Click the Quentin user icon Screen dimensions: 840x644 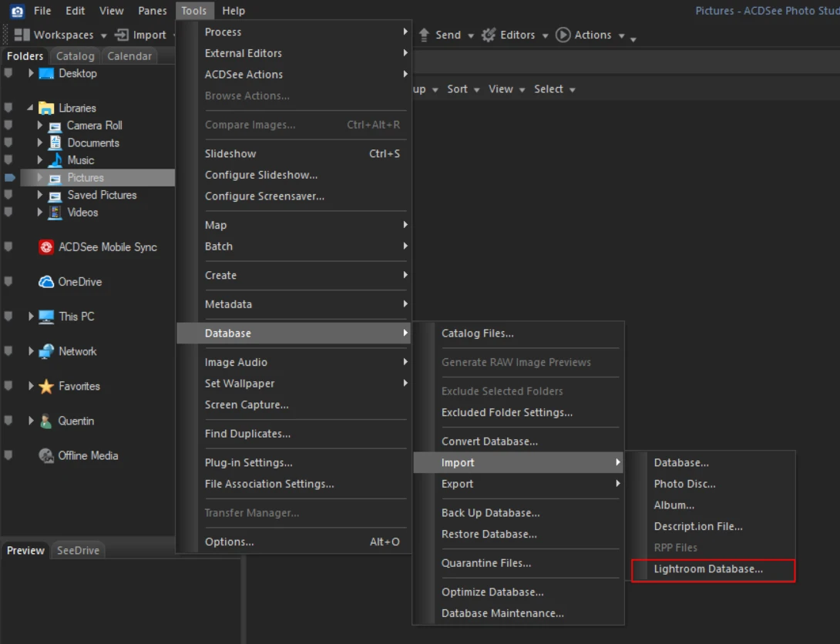[x=46, y=421]
